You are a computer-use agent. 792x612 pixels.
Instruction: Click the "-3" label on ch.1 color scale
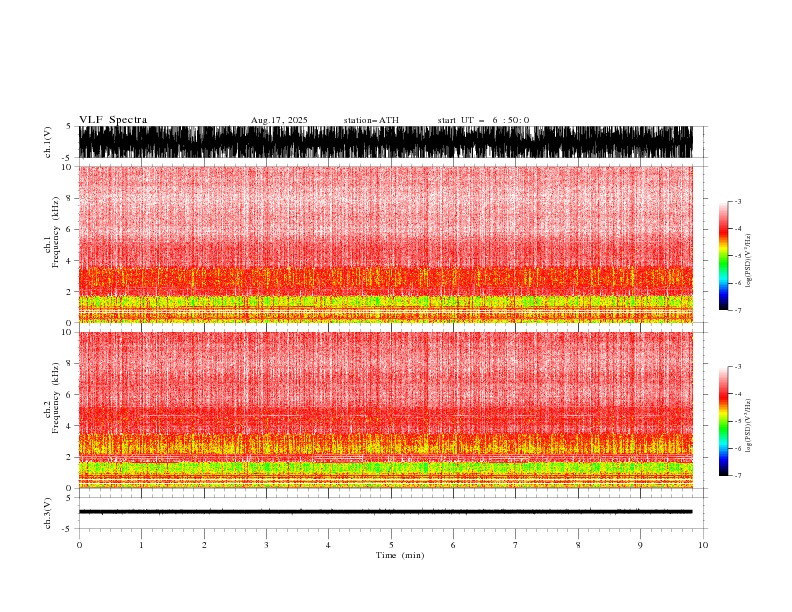coord(738,201)
